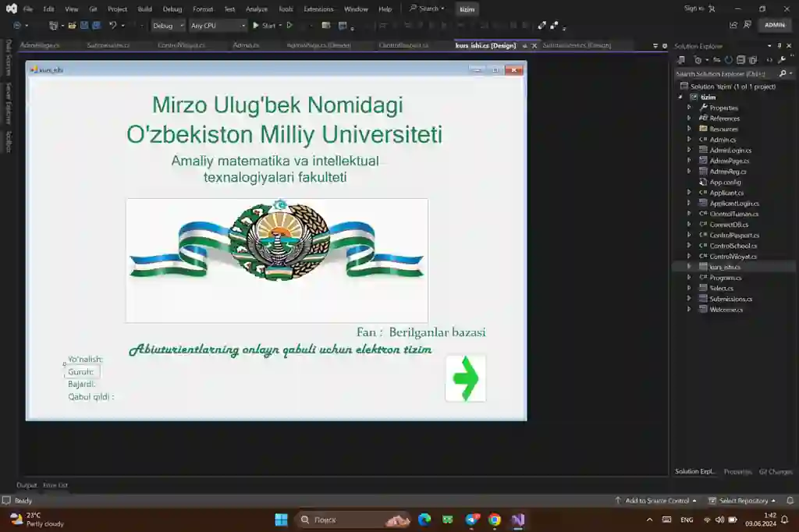799x532 pixels.
Task: Click the Properties wrench icon in Solution Explorer
Action: (780, 59)
